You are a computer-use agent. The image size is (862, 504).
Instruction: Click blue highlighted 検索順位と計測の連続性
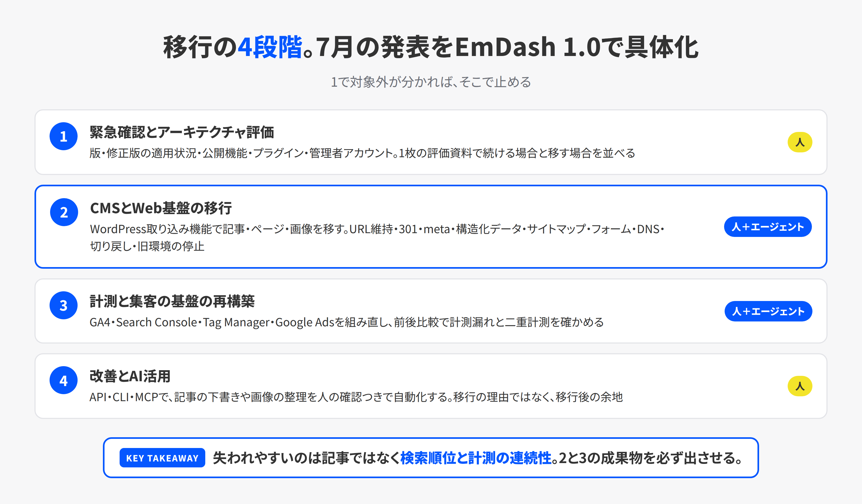[476, 458]
